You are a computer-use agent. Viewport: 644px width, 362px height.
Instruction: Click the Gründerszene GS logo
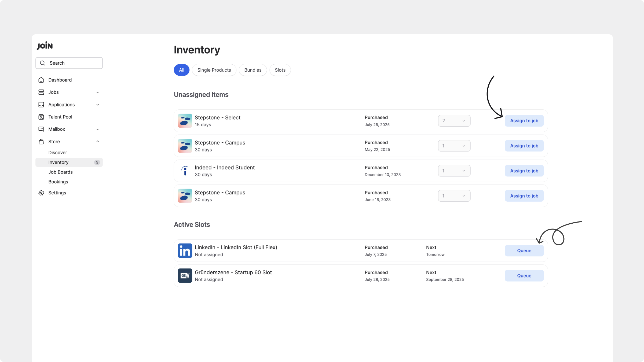click(x=185, y=276)
